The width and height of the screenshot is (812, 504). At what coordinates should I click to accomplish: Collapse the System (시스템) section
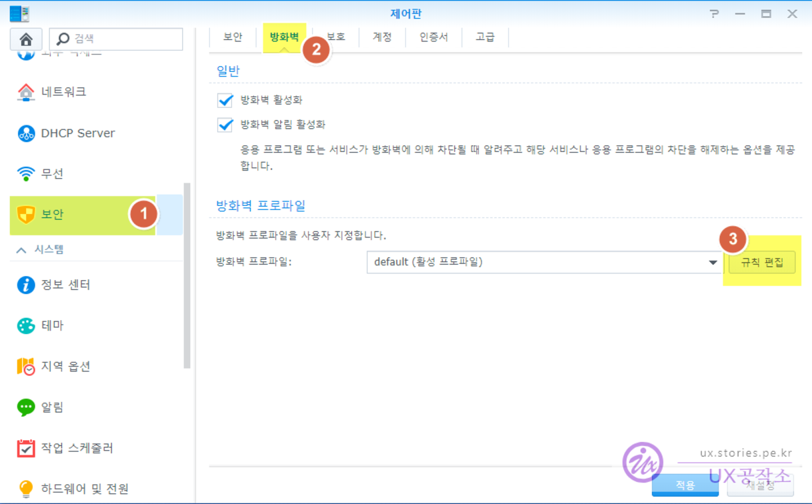(21, 250)
